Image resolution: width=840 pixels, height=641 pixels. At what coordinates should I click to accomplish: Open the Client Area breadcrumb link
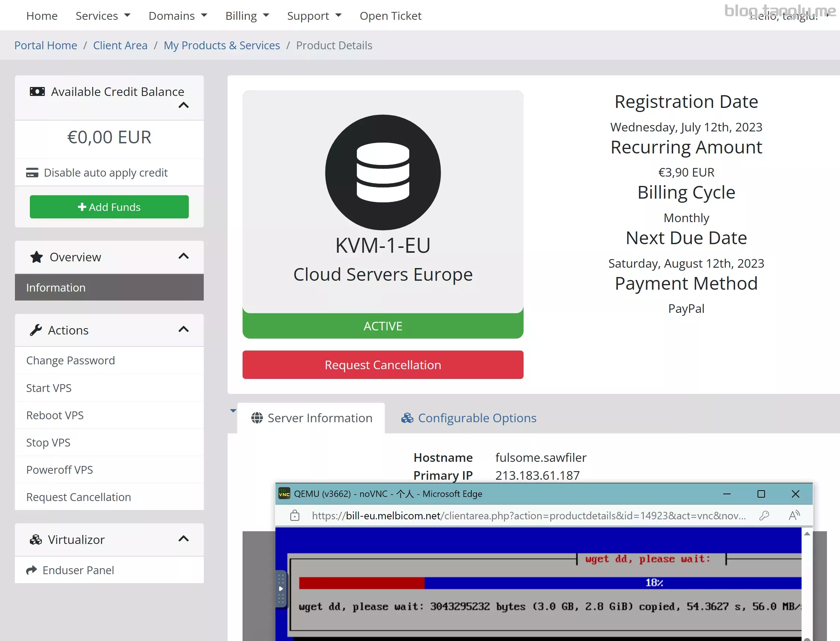120,45
